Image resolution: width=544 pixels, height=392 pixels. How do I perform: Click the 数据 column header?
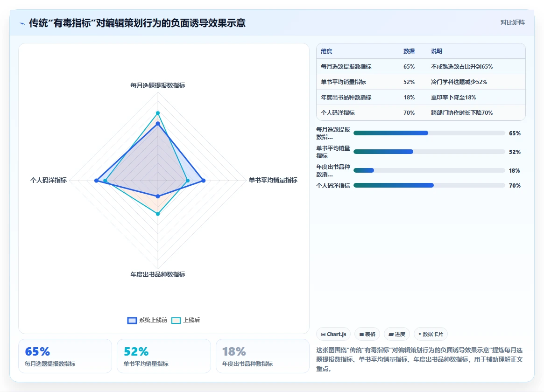409,51
